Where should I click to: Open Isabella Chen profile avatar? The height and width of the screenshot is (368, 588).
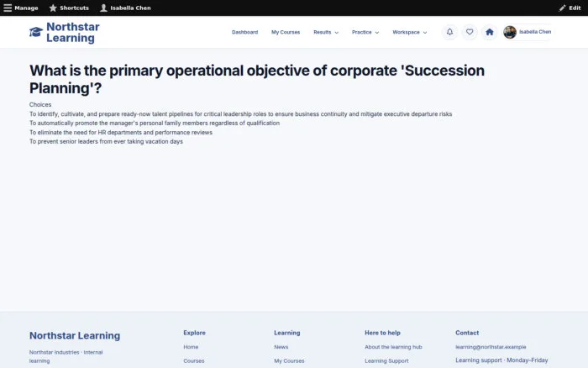(x=510, y=32)
